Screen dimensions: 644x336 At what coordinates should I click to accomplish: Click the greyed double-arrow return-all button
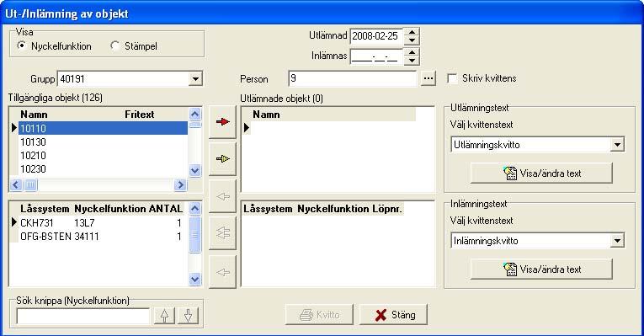[x=222, y=233]
